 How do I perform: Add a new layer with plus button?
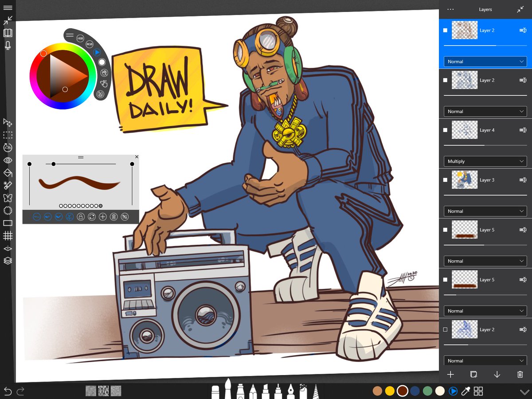450,375
